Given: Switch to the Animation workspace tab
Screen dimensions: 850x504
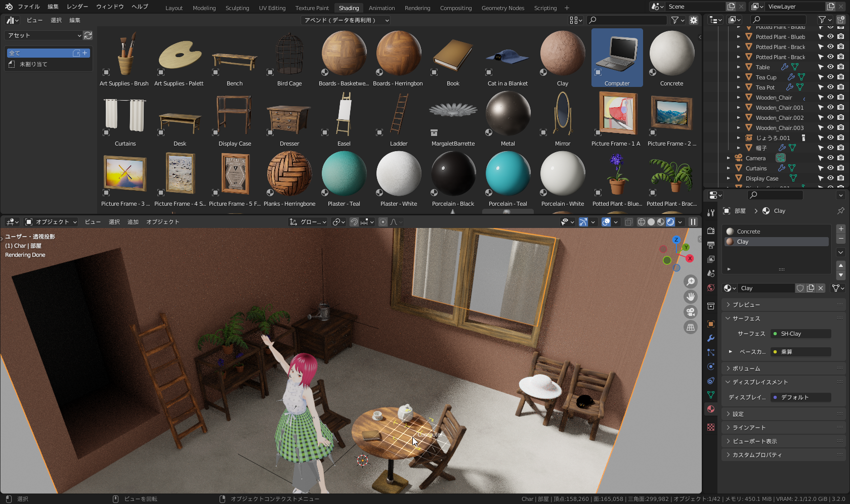Looking at the screenshot, I should 381,8.
